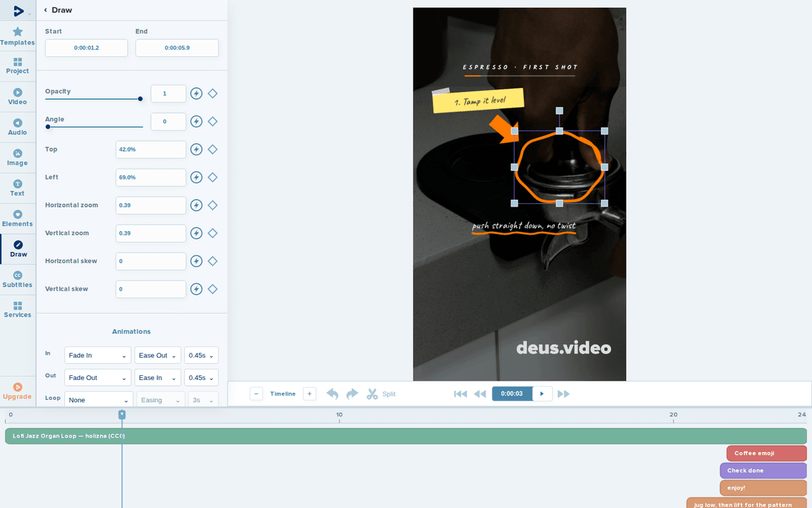The width and height of the screenshot is (812, 508).
Task: Open the Out animation Fade Out dropdown
Action: click(x=98, y=378)
